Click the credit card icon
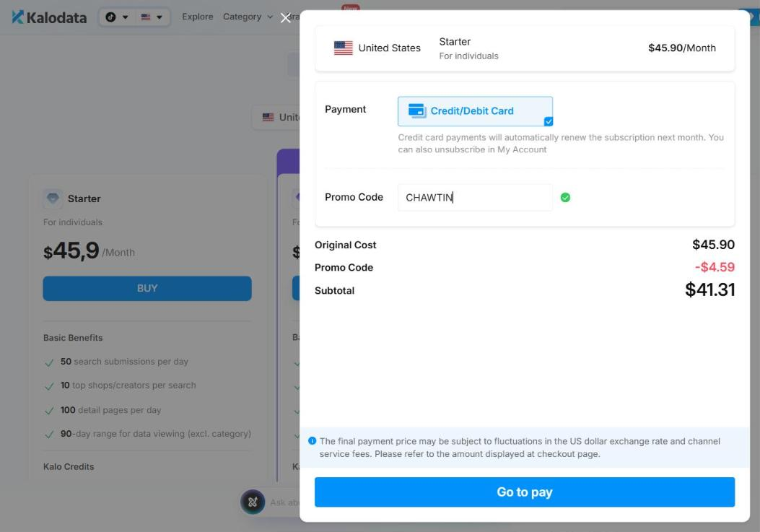The image size is (760, 532). pos(417,110)
